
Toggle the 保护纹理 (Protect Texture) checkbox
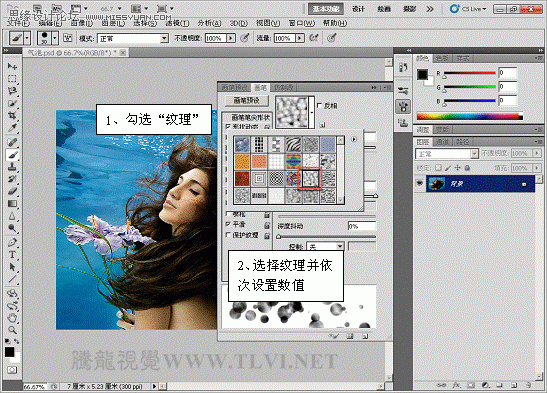(x=228, y=235)
